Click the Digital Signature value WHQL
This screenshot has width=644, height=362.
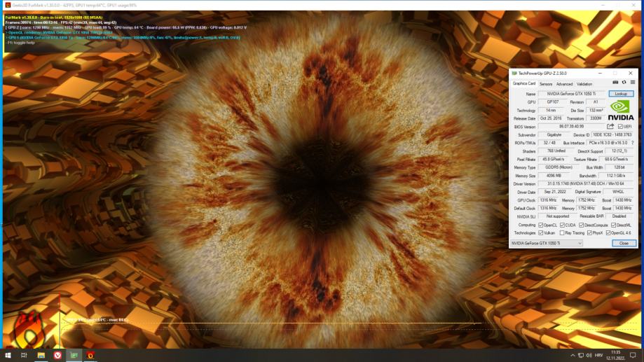(x=618, y=192)
